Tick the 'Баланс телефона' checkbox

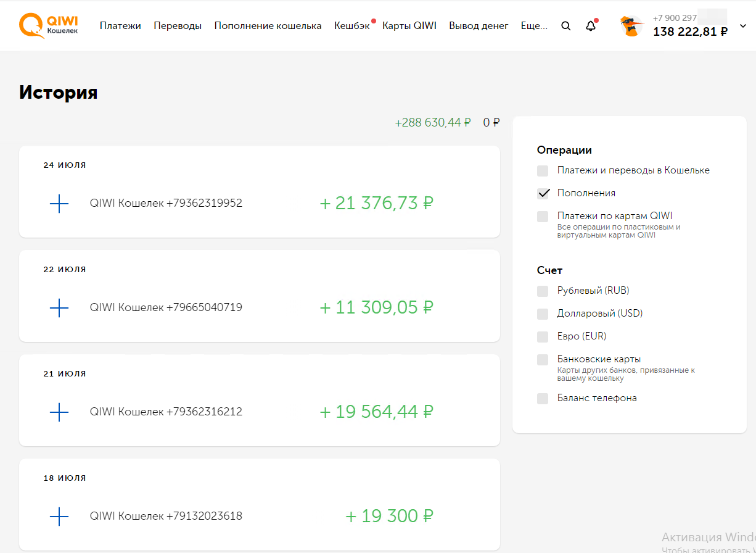coord(543,399)
